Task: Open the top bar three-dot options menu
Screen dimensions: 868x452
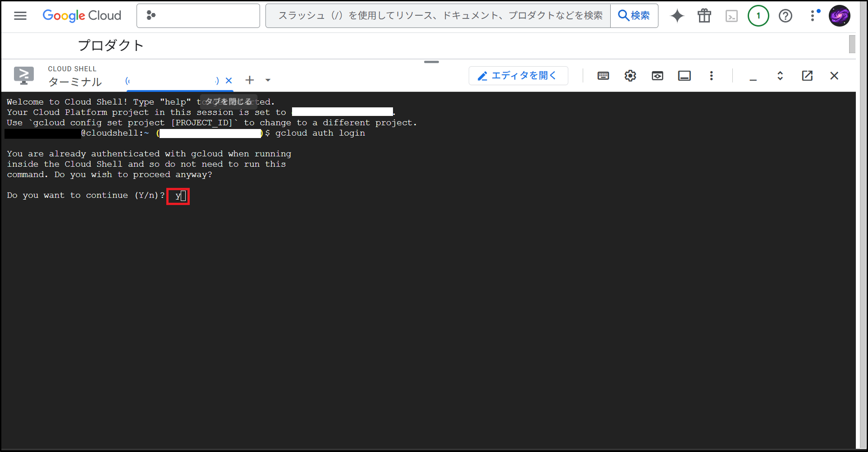Action: (813, 16)
